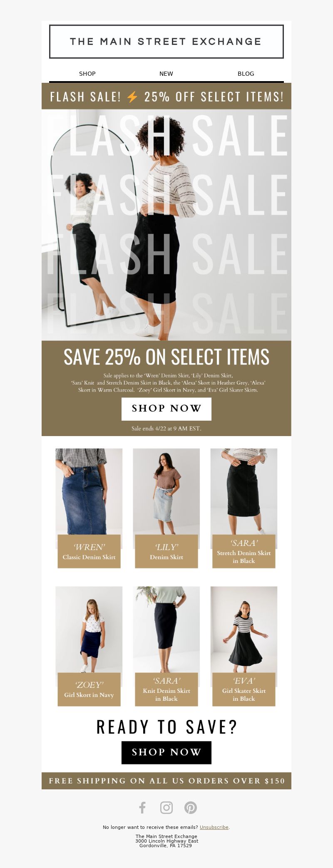Viewport: 333px width, 868px height.
Task: Select the 'Eva' Girl Skater Skirt product
Action: coord(244,646)
